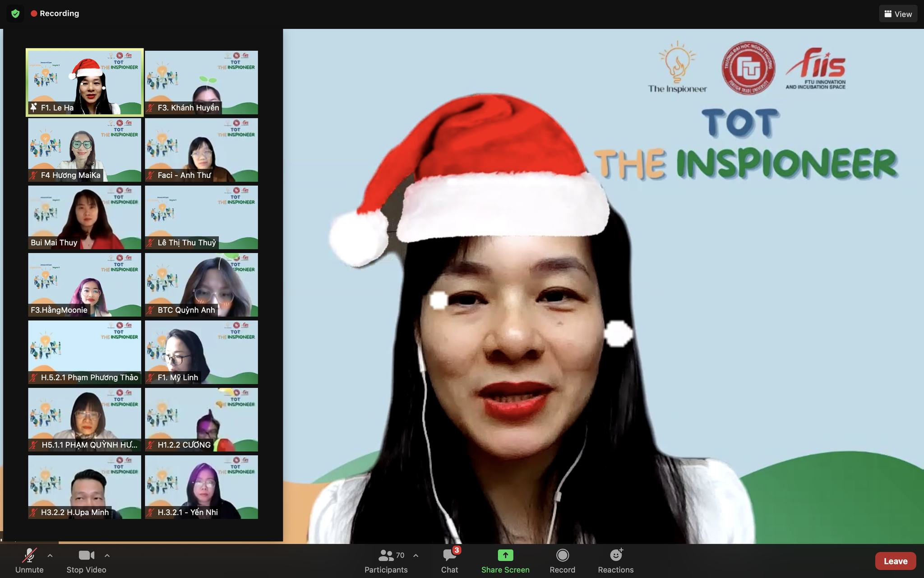
Task: Select Faci - Anh Thư video thumbnail
Action: point(201,150)
